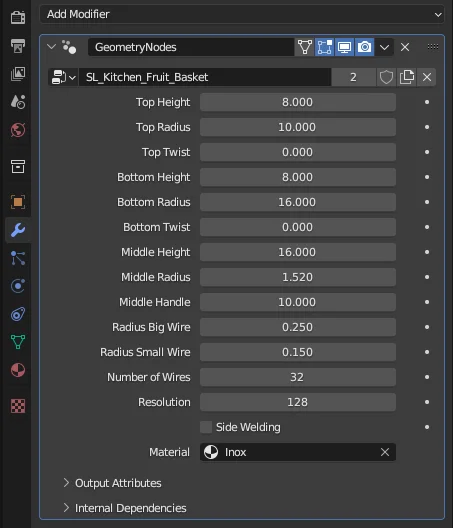Click the Top Twist value field

[297, 152]
